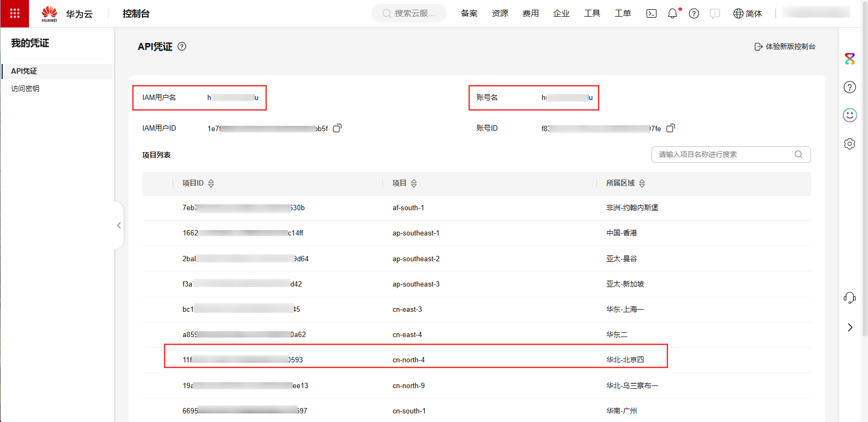Click region 华北-乌兰察布一
868x422 pixels.
click(x=632, y=386)
